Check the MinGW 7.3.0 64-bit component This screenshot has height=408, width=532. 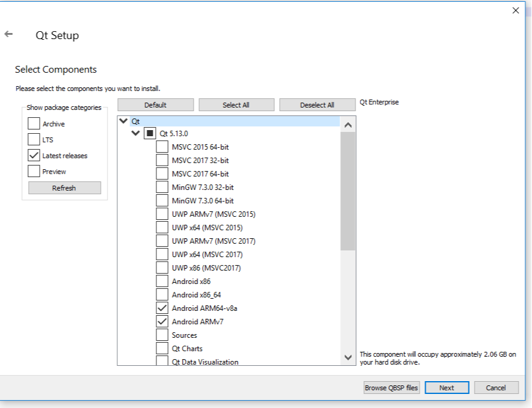(162, 201)
